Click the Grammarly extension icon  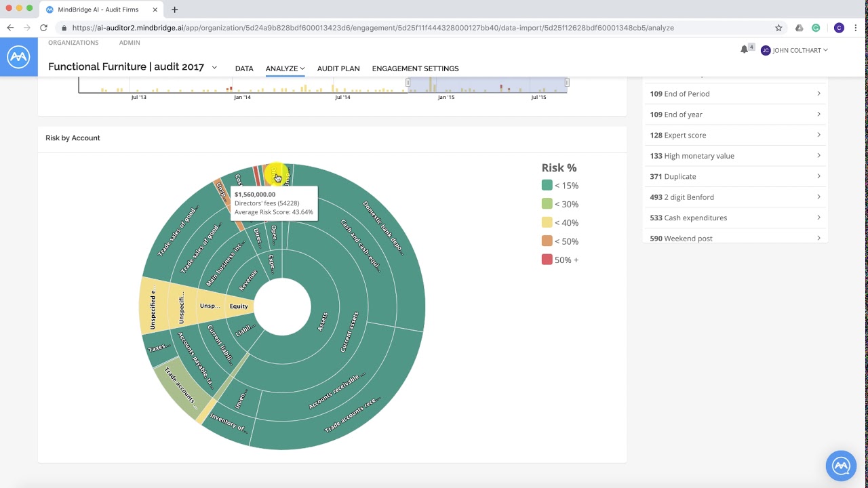816,28
